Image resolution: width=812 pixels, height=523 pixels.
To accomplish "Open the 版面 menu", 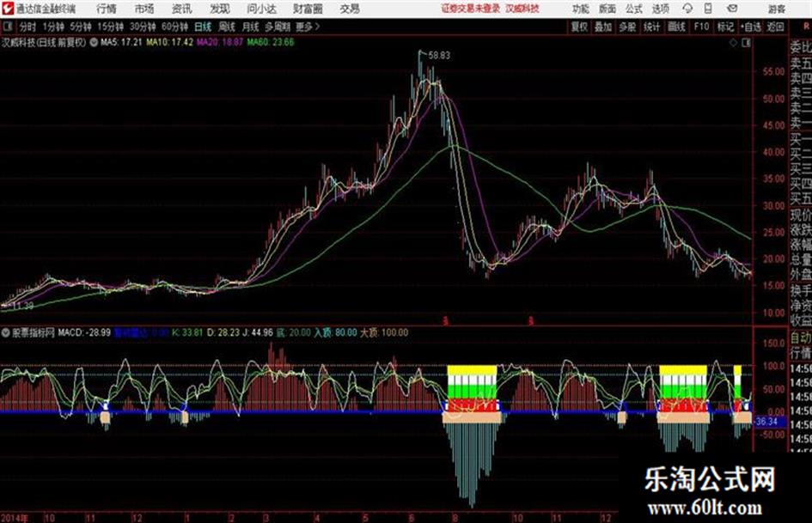I will (607, 9).
